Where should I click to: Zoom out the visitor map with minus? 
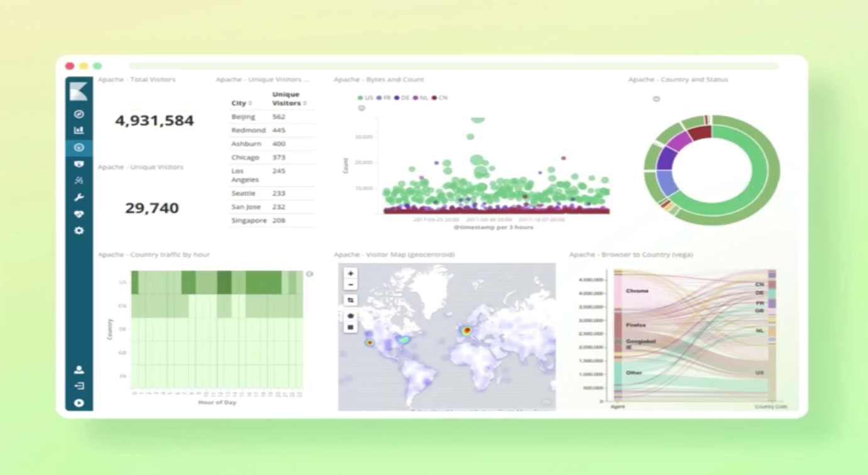(x=351, y=285)
